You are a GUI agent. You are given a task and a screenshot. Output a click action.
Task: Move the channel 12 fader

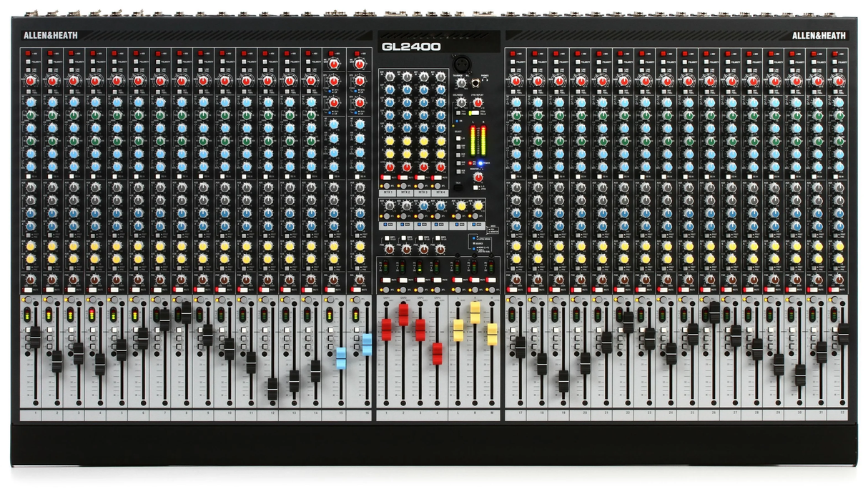pyautogui.click(x=272, y=389)
